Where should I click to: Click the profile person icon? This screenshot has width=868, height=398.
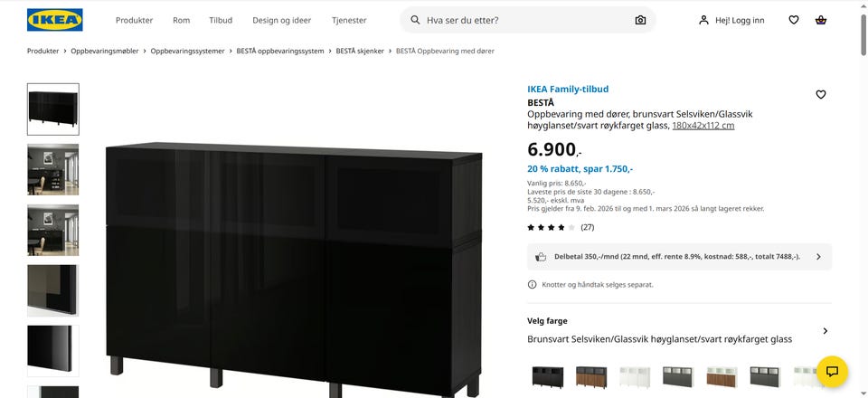(x=703, y=20)
